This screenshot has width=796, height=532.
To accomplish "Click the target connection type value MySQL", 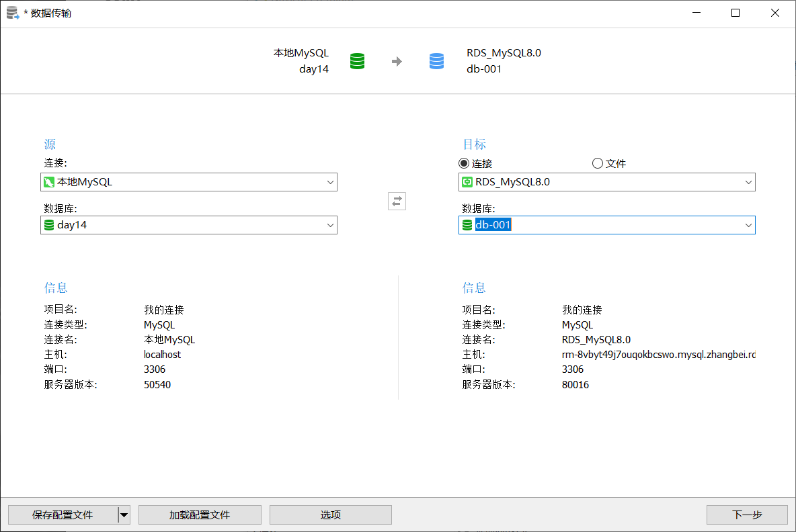I will [578, 325].
